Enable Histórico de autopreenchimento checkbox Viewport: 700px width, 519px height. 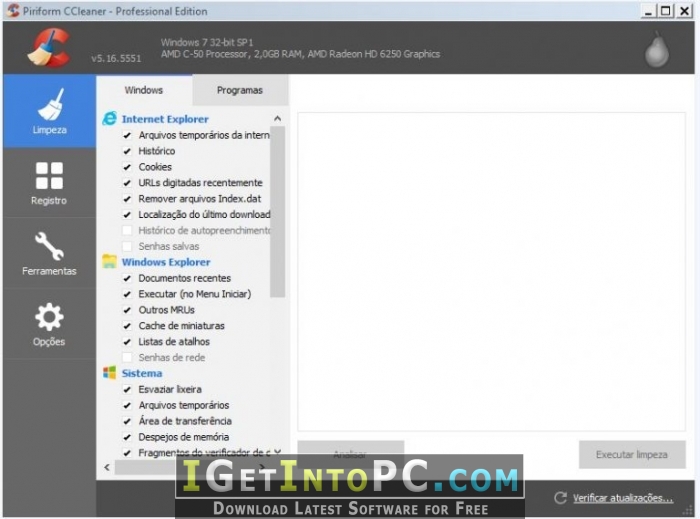pos(127,231)
